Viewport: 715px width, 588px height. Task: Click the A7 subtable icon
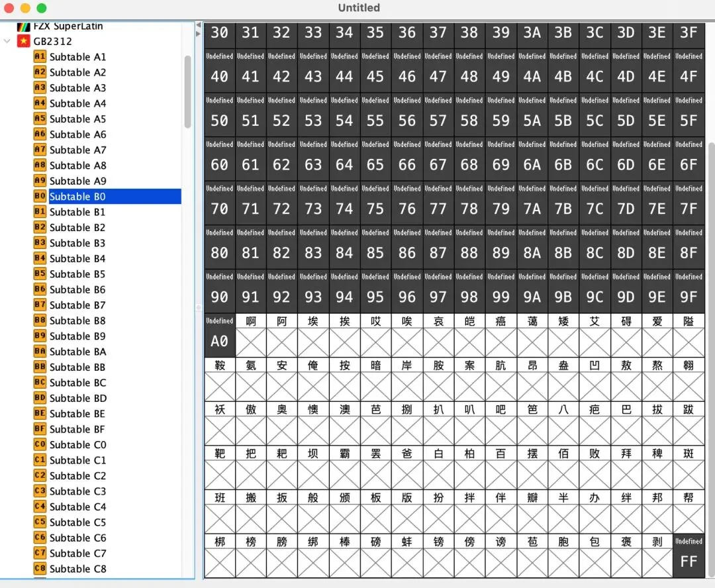coord(40,150)
